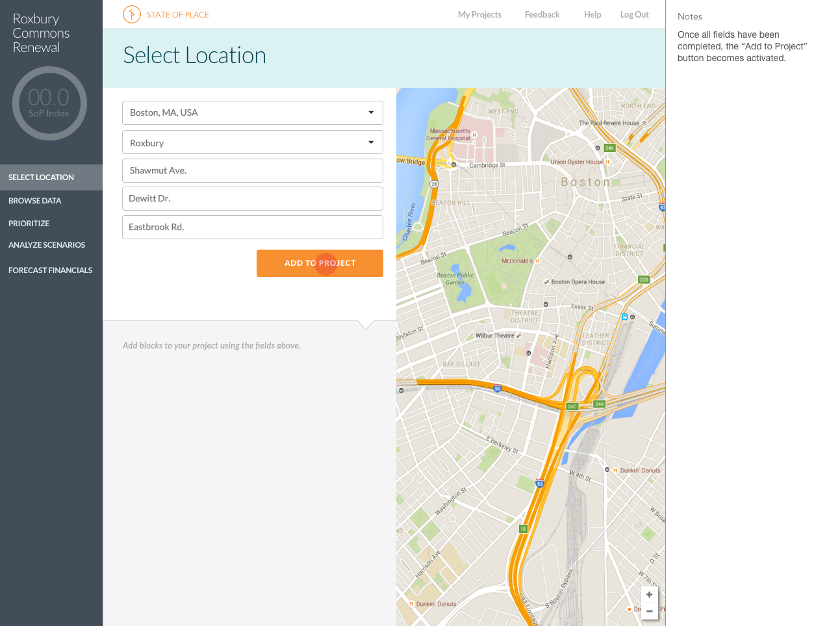
Task: Zoom in the map with plus button
Action: click(649, 595)
